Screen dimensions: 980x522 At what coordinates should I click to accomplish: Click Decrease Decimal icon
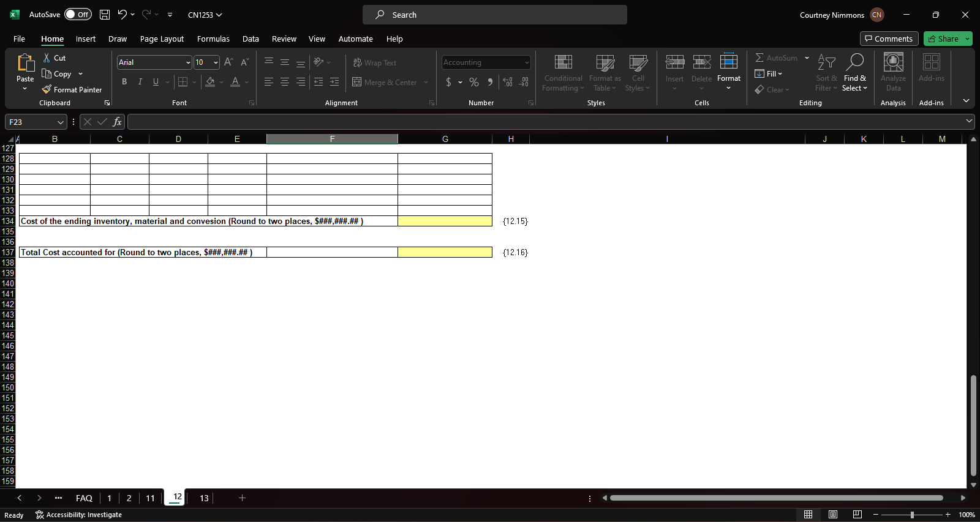click(524, 82)
